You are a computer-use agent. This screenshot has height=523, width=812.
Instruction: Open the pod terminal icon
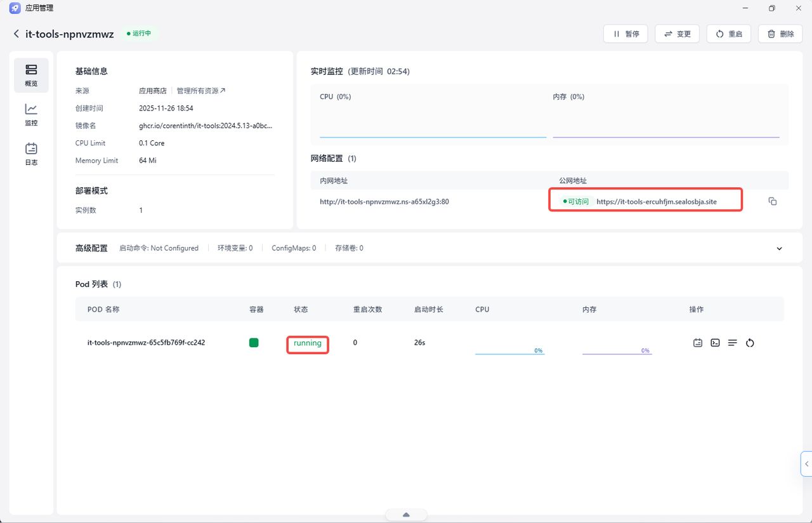click(x=715, y=343)
